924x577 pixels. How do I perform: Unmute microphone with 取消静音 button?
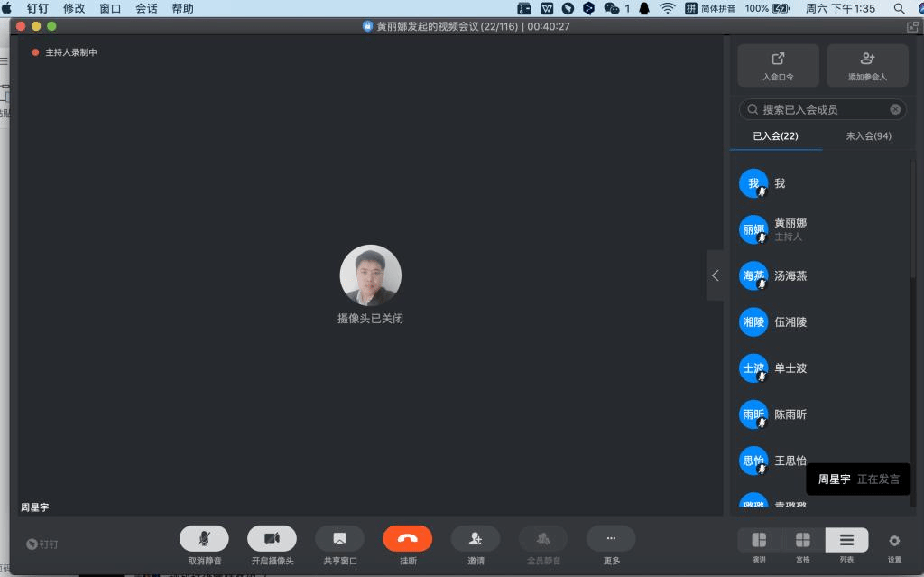204,539
